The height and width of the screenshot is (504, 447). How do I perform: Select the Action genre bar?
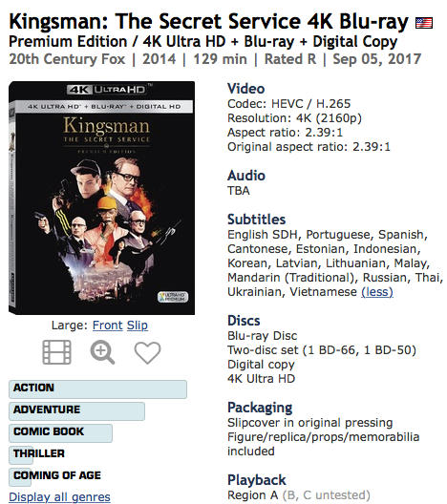97,389
